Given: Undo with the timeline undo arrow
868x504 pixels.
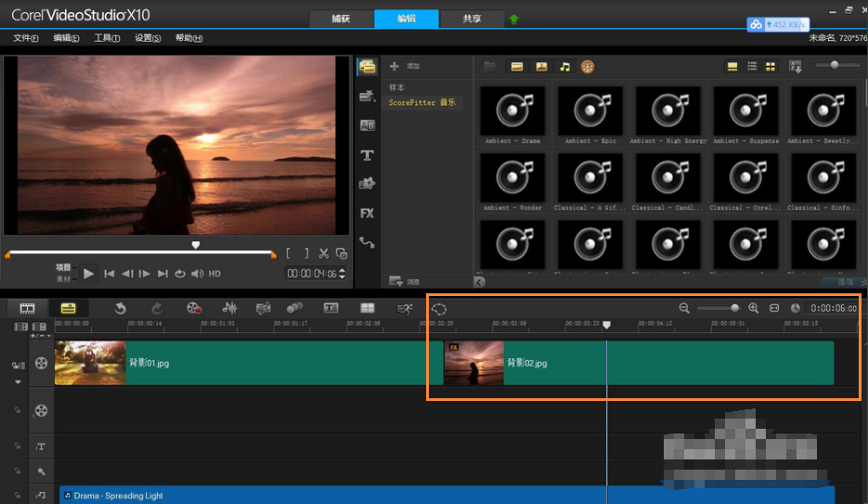Looking at the screenshot, I should 120,308.
